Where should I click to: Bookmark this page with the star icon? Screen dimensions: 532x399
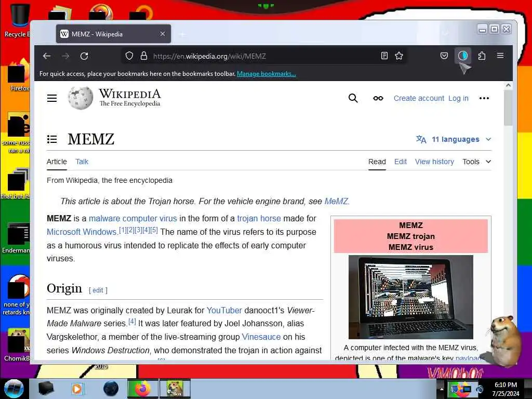click(399, 56)
